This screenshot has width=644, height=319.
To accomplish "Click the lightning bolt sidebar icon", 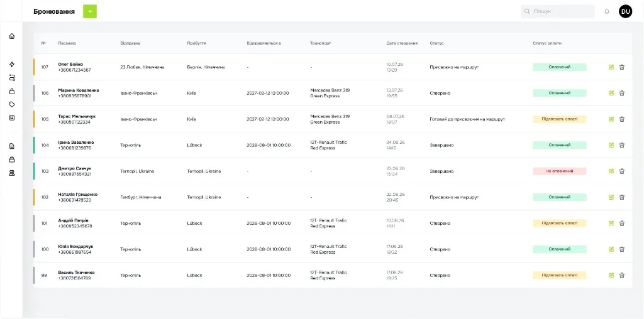I will tap(12, 65).
